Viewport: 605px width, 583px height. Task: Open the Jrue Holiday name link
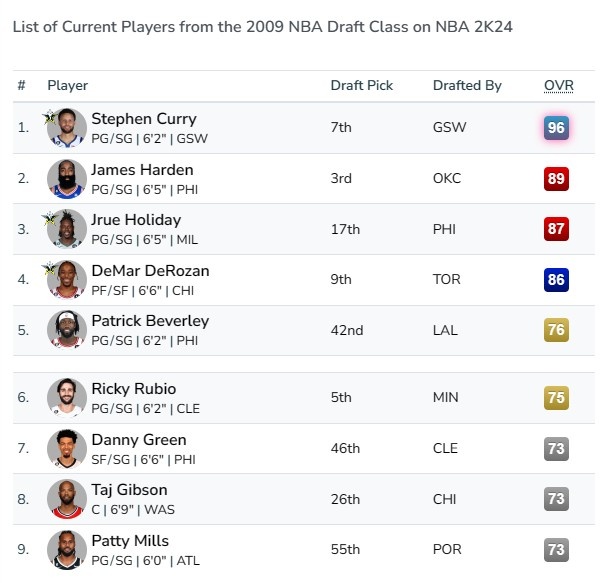(x=136, y=220)
